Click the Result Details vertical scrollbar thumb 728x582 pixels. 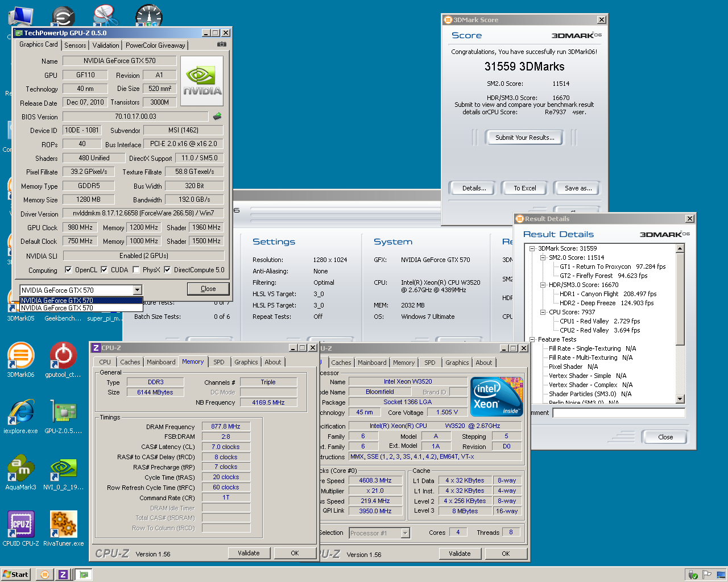click(680, 298)
